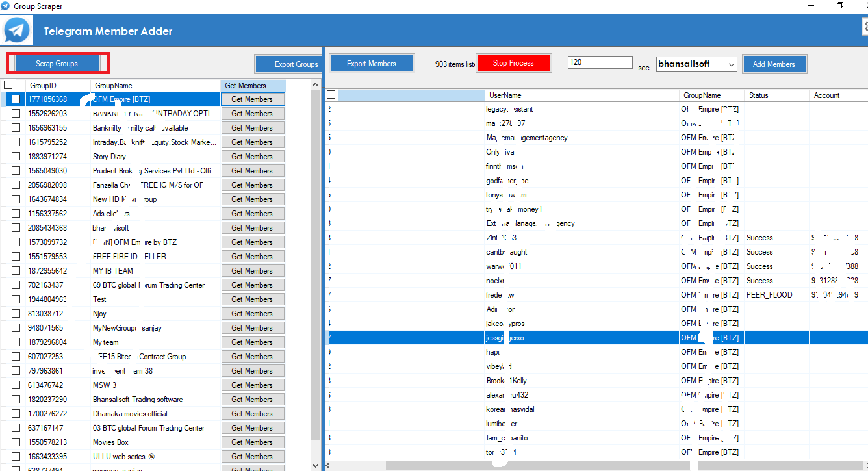
Task: Click the seconds delay field showing 120
Action: 600,62
